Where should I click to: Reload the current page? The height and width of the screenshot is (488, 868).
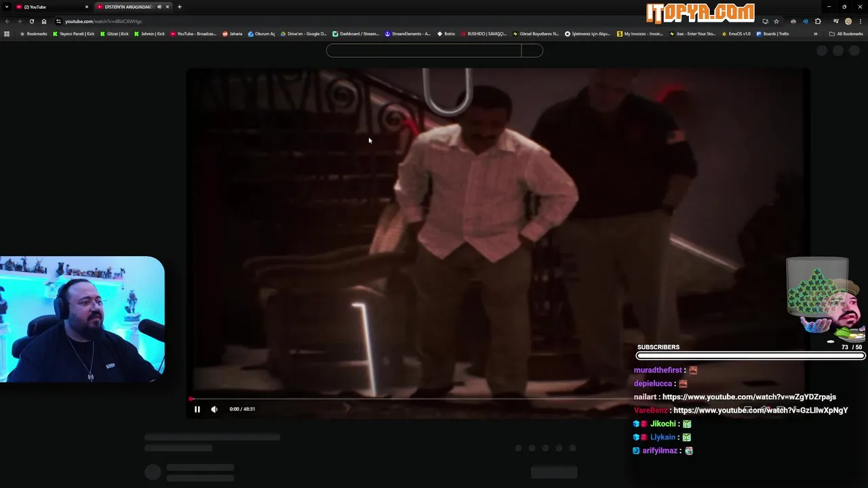(x=31, y=21)
